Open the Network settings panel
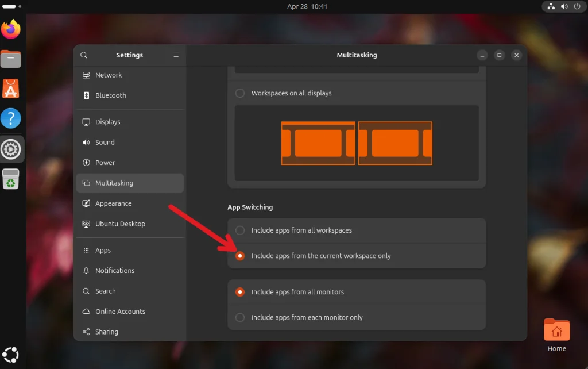This screenshot has height=369, width=588. [x=130, y=75]
